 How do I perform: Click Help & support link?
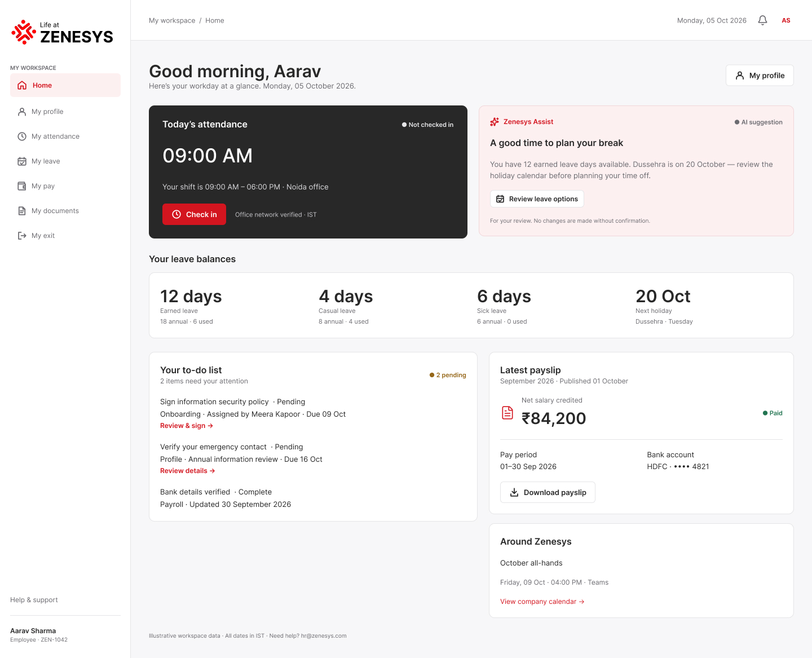tap(34, 600)
